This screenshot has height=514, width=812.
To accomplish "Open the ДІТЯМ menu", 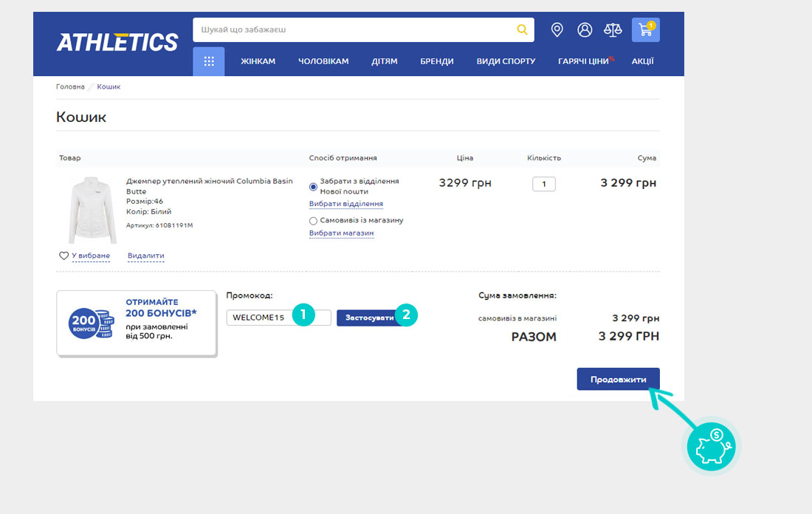I will pyautogui.click(x=385, y=61).
